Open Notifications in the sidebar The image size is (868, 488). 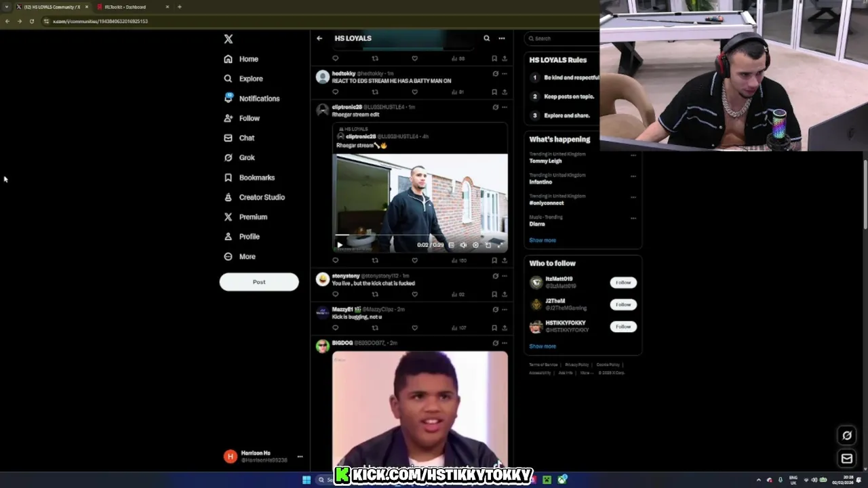(252, 98)
